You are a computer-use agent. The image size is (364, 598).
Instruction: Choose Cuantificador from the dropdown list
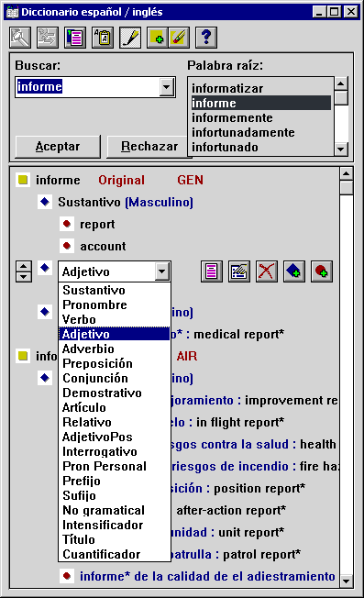114,555
